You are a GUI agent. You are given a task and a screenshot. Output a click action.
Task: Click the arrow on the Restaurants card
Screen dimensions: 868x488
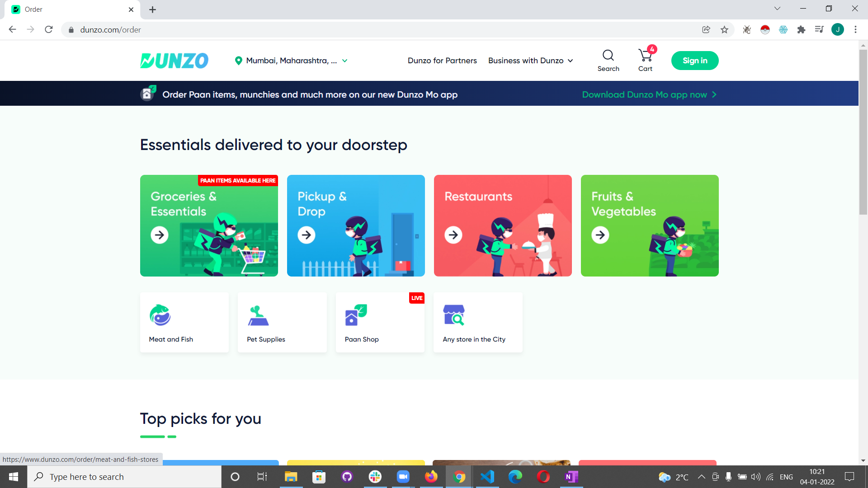click(453, 235)
